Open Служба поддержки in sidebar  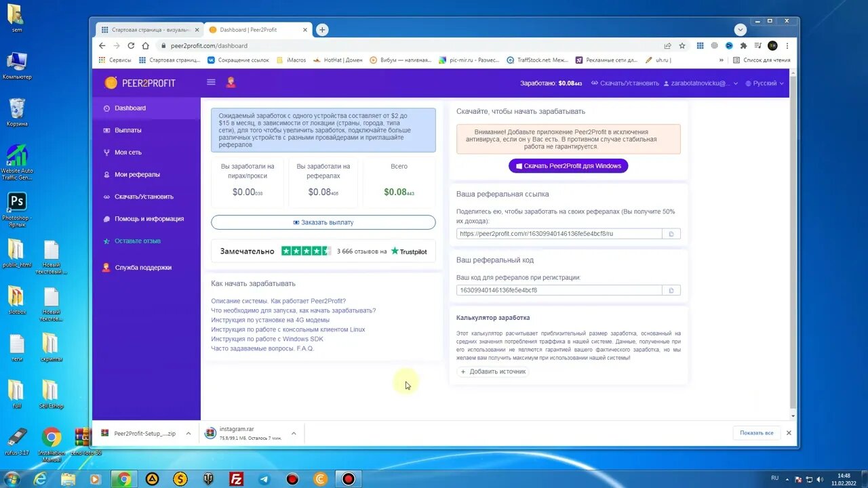tap(146, 268)
